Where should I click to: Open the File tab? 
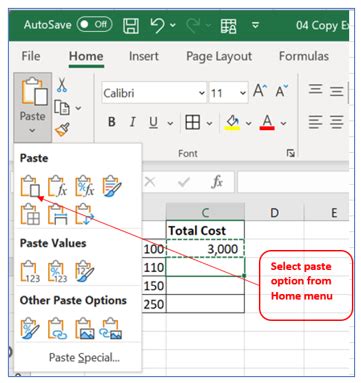31,56
